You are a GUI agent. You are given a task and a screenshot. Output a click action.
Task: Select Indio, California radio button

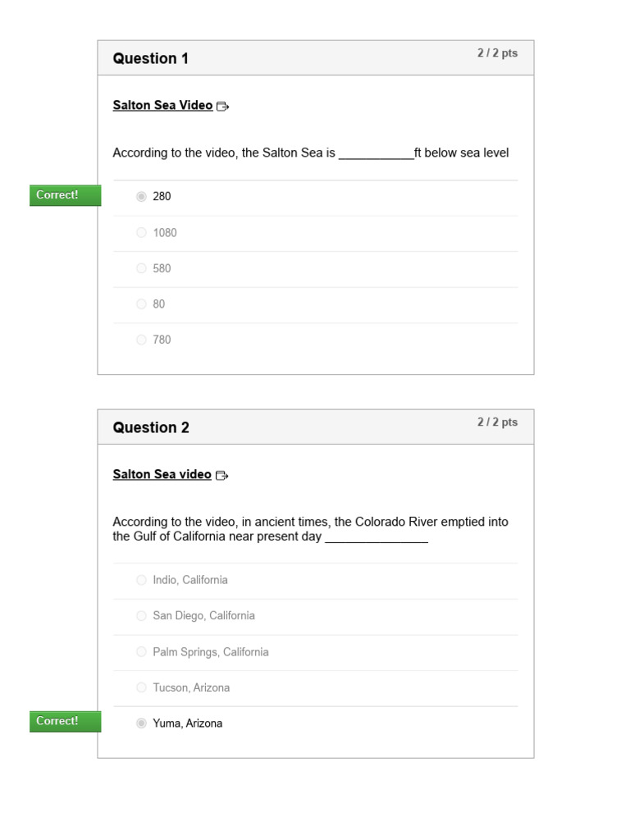(x=141, y=580)
